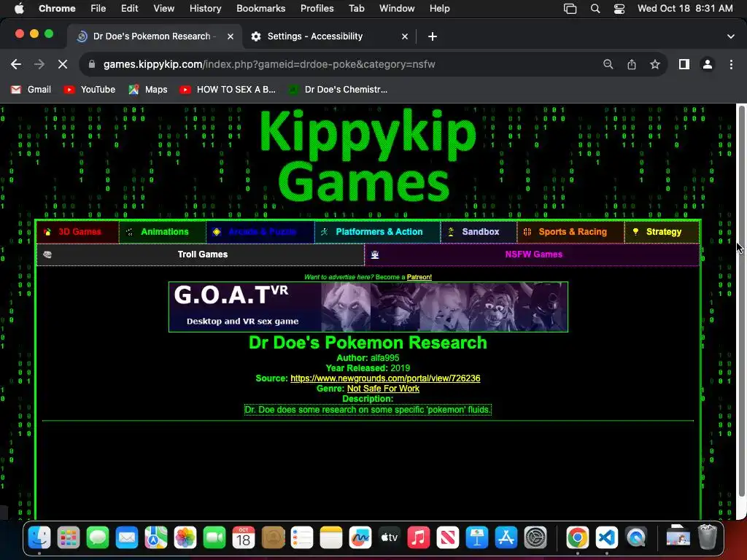Viewport: 747px width, 560px height.
Task: Open the zoom magnifier in address bar
Action: click(x=608, y=64)
